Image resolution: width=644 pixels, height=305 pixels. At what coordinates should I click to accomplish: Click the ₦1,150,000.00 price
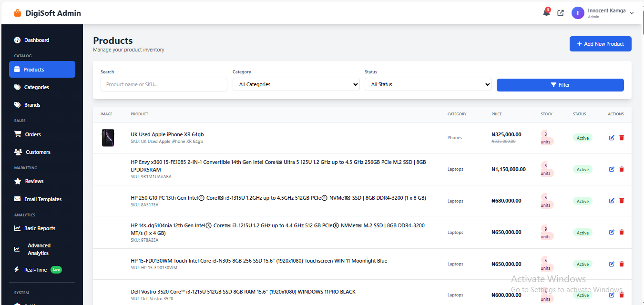509,169
